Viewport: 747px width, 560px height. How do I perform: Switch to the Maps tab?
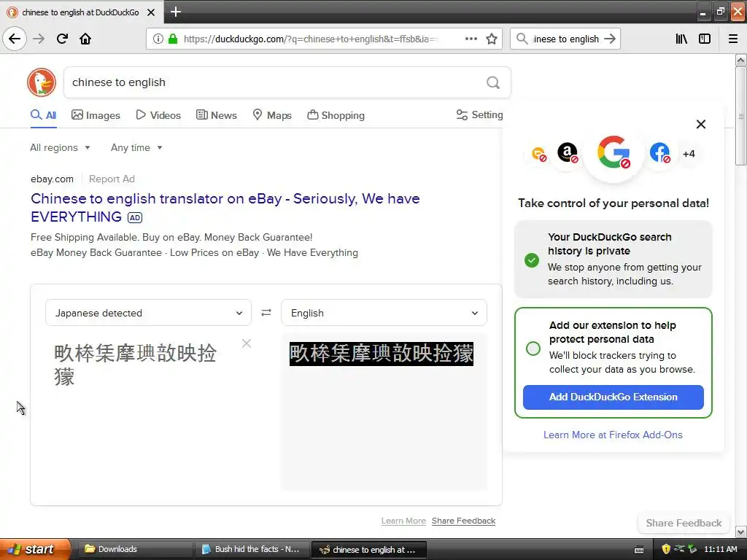point(272,114)
